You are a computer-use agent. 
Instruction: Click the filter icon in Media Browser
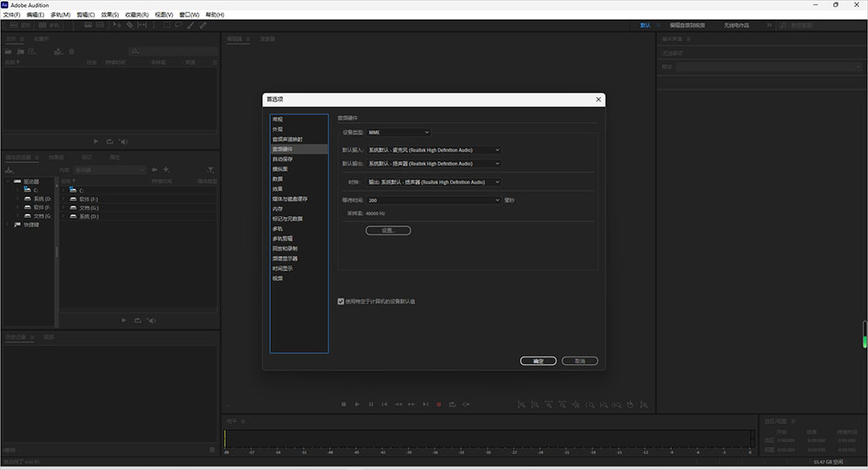(x=210, y=170)
